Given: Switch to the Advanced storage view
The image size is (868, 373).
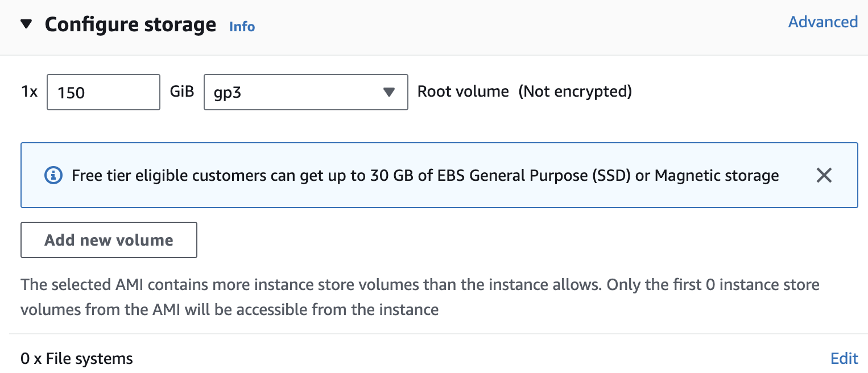Looking at the screenshot, I should [823, 22].
